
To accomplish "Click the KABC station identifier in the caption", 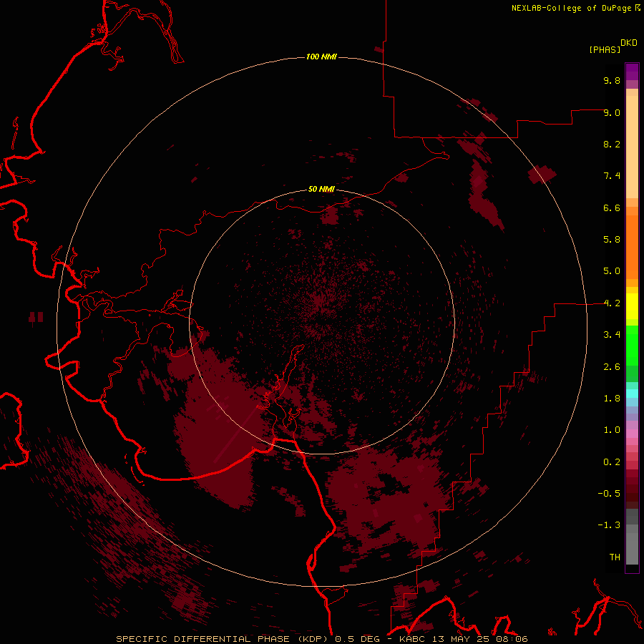I will pos(411,639).
